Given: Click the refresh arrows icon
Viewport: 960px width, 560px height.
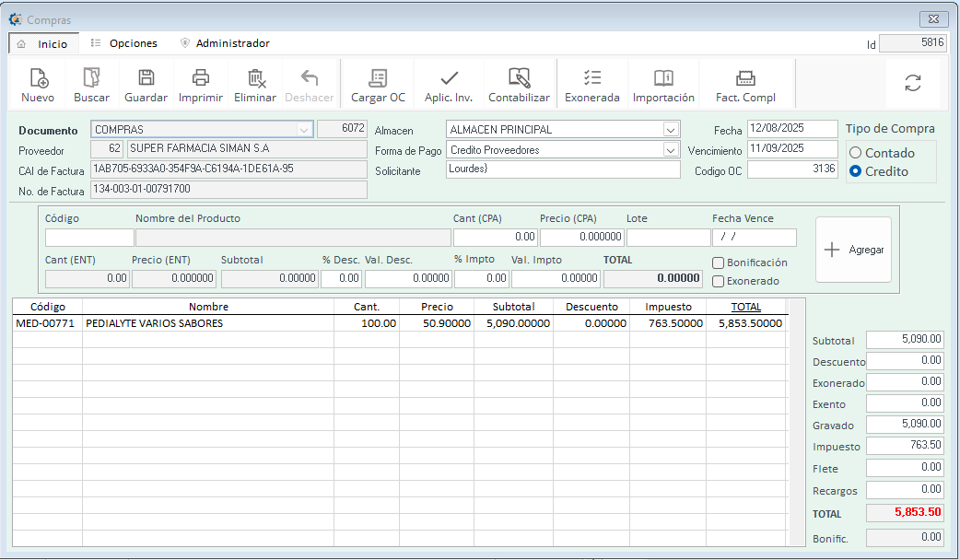Looking at the screenshot, I should point(913,83).
